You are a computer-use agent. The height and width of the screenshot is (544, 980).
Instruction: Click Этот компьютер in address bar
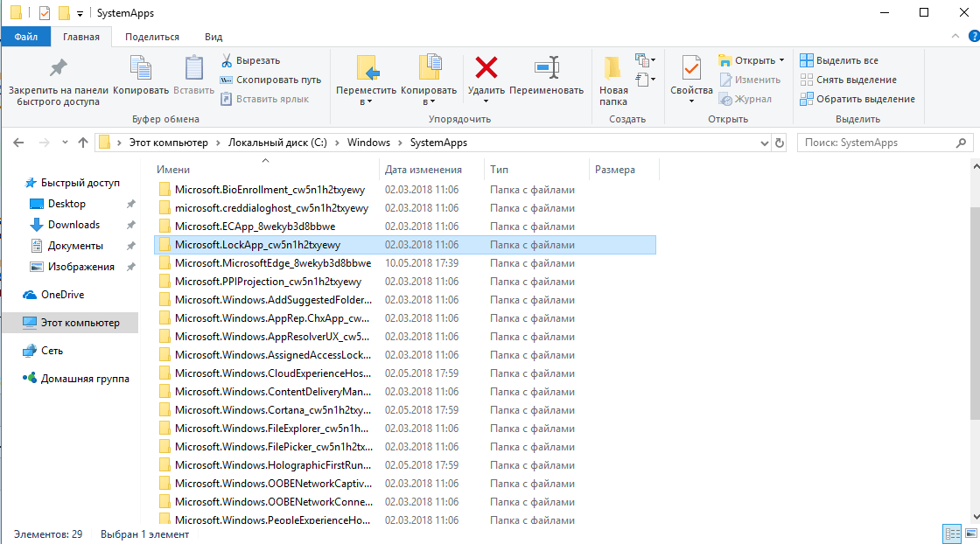tap(168, 143)
